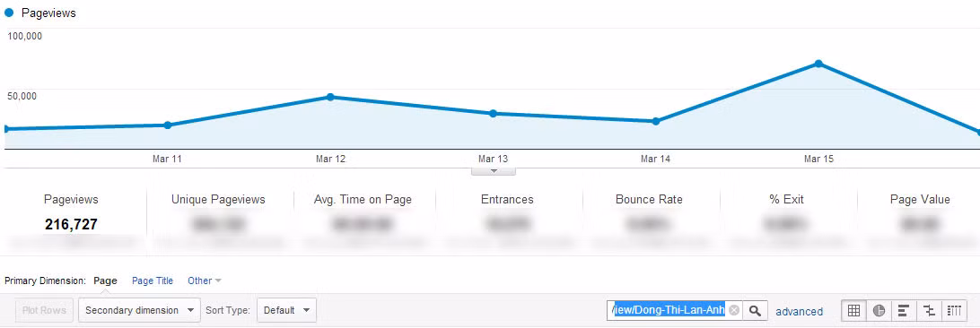This screenshot has width=980, height=328.
Task: Open the Secondary dimension dropdown
Action: (x=139, y=311)
